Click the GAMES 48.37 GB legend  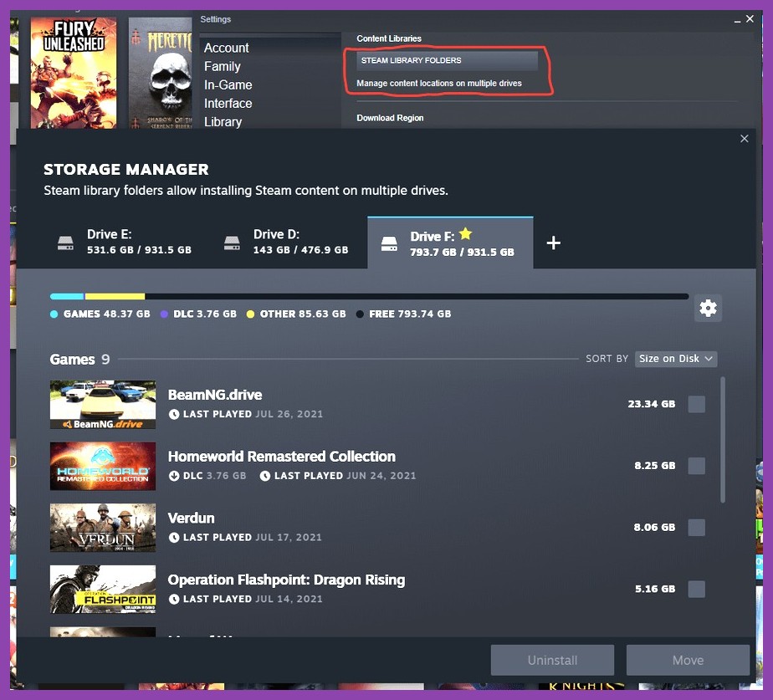[x=100, y=314]
